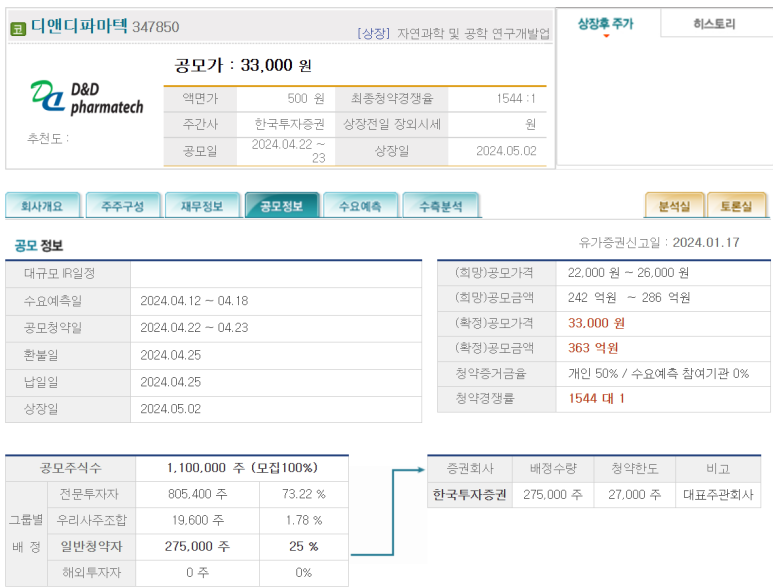Click the 73.22 % share cell

304,494
